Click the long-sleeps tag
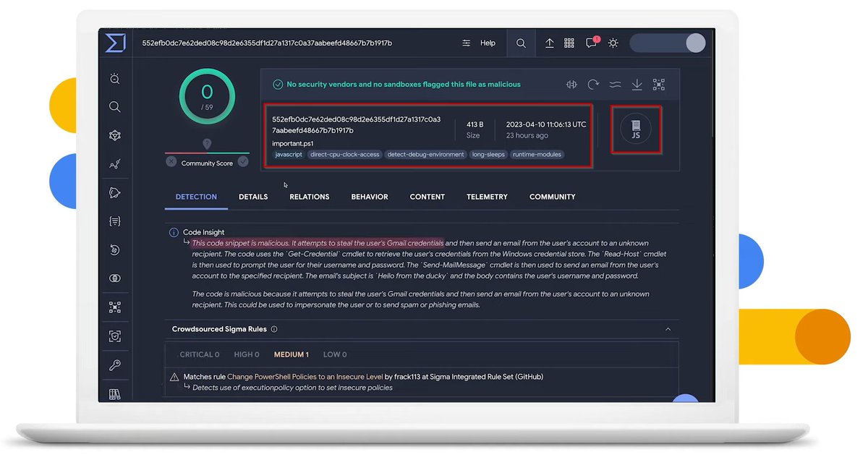The height and width of the screenshot is (460, 868). pos(489,155)
